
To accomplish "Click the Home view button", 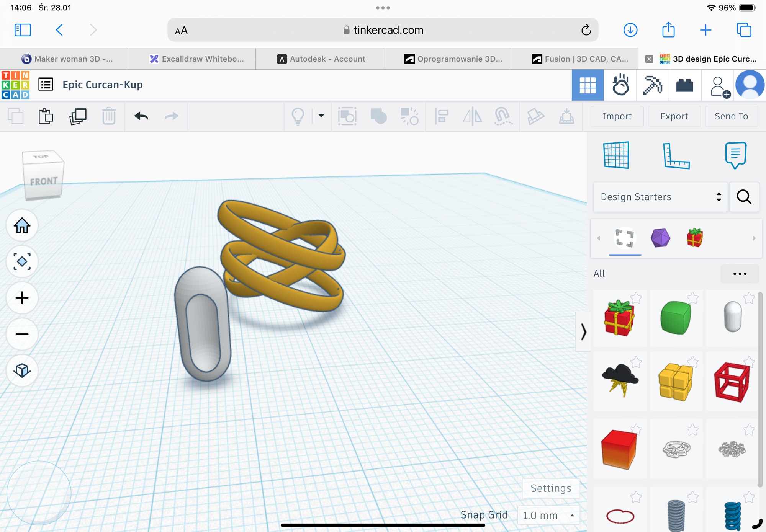I will [x=22, y=225].
